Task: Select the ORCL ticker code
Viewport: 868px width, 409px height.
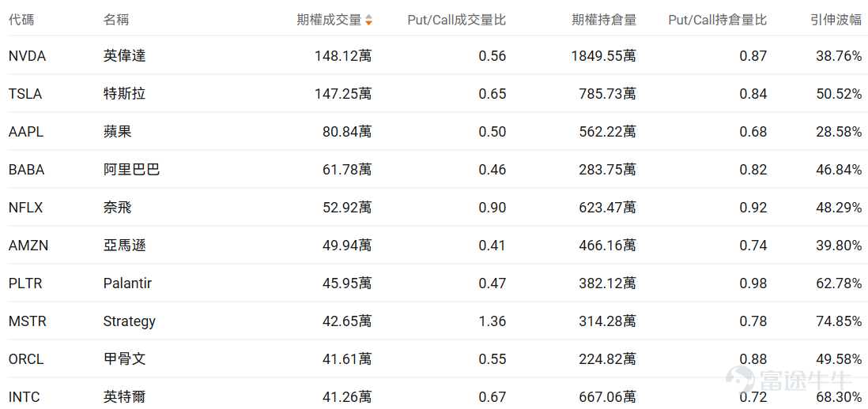Action: (x=26, y=359)
